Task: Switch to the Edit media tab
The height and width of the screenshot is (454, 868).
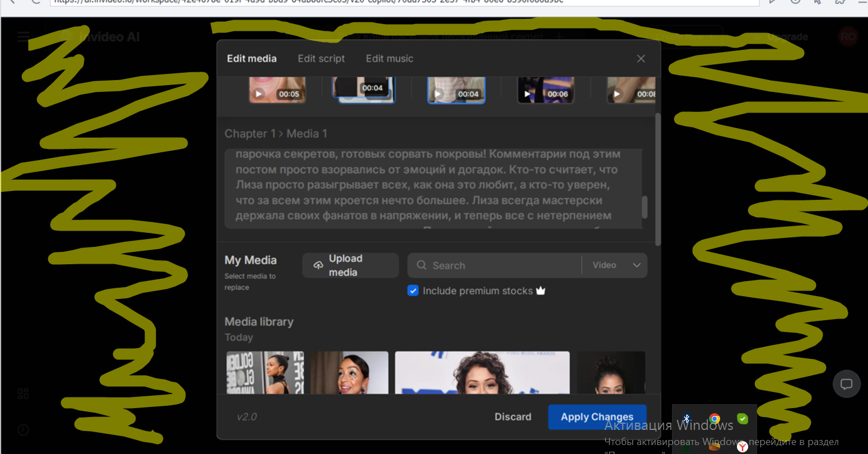Action: (251, 59)
